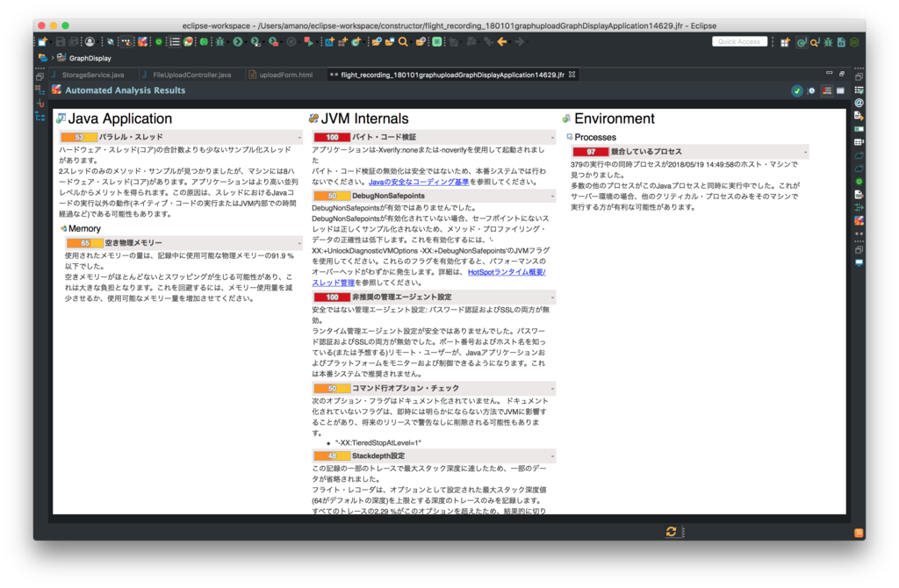Toggle the table display mode icon
This screenshot has height=588, width=899.
pyautogui.click(x=841, y=90)
